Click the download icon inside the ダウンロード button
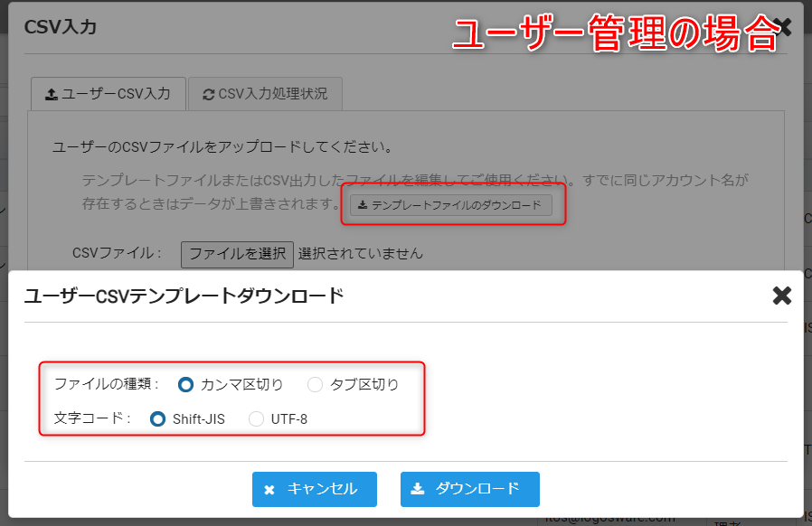The image size is (812, 526). coord(418,489)
